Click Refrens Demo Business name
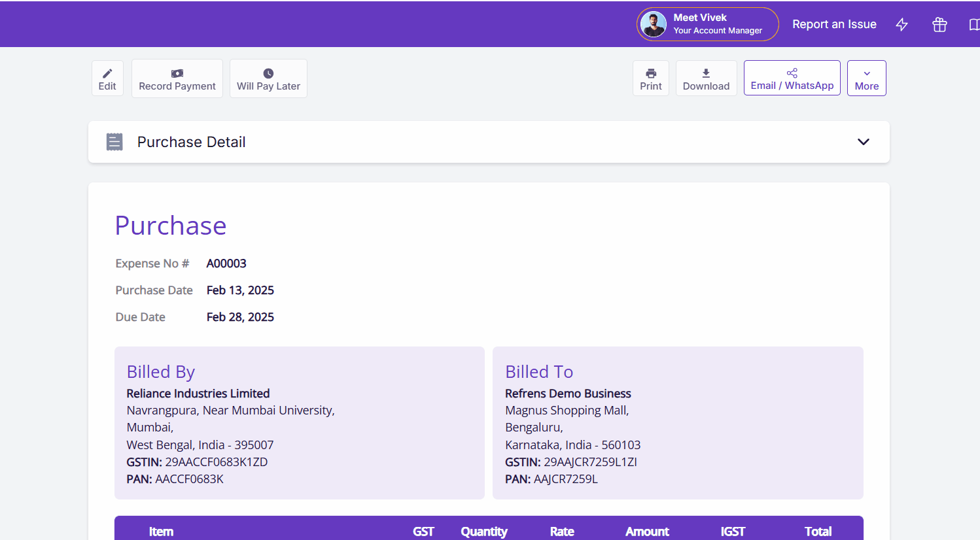980x540 pixels. pyautogui.click(x=568, y=394)
